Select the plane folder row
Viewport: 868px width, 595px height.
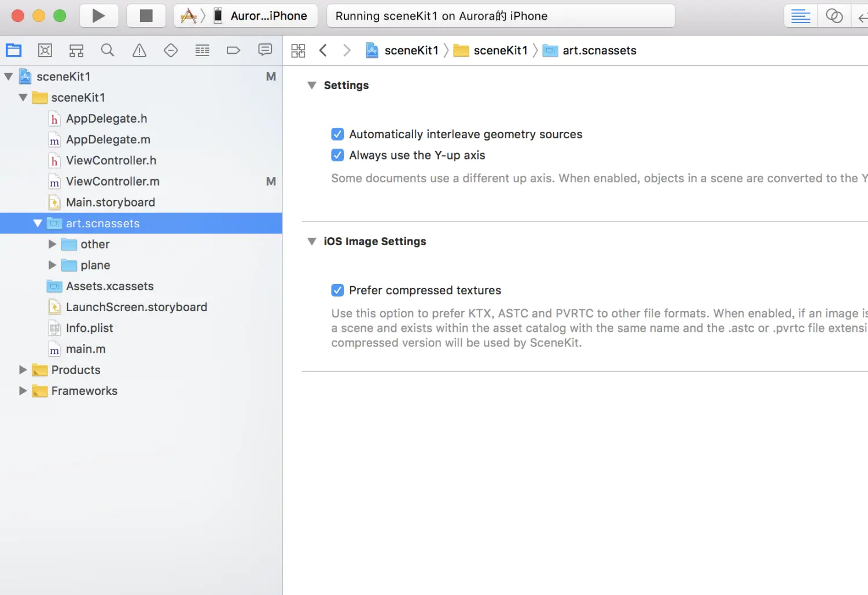tap(141, 265)
